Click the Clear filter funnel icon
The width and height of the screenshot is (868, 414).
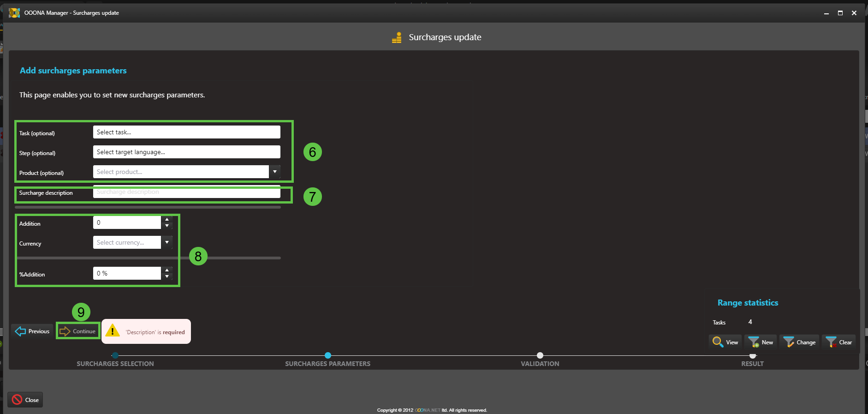(831, 342)
